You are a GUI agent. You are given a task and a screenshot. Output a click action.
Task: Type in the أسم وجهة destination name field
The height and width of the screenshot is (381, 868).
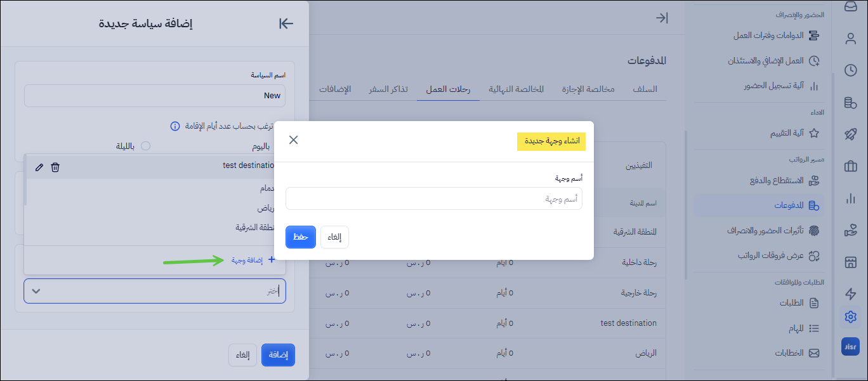pos(434,198)
